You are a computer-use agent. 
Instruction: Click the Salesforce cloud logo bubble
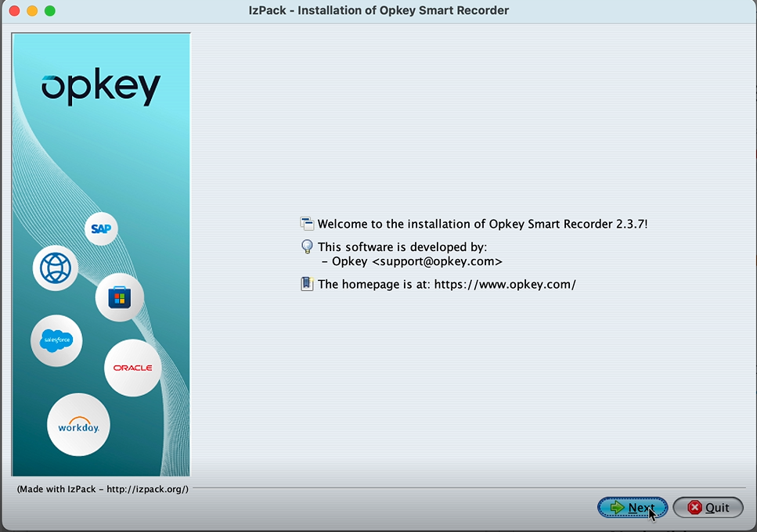pyautogui.click(x=56, y=340)
